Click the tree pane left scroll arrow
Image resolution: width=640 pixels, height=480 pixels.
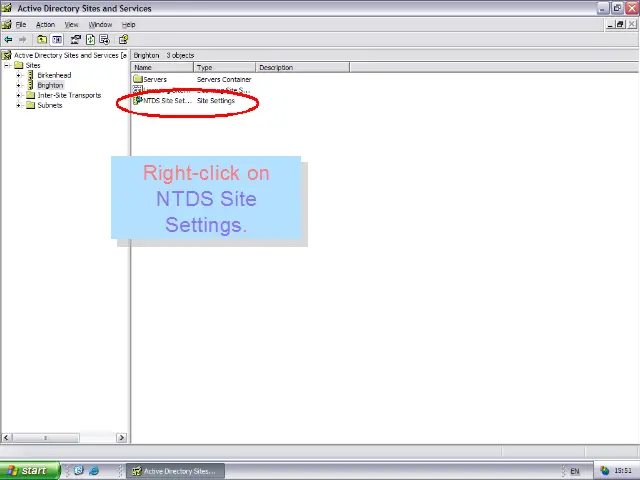tap(6, 438)
